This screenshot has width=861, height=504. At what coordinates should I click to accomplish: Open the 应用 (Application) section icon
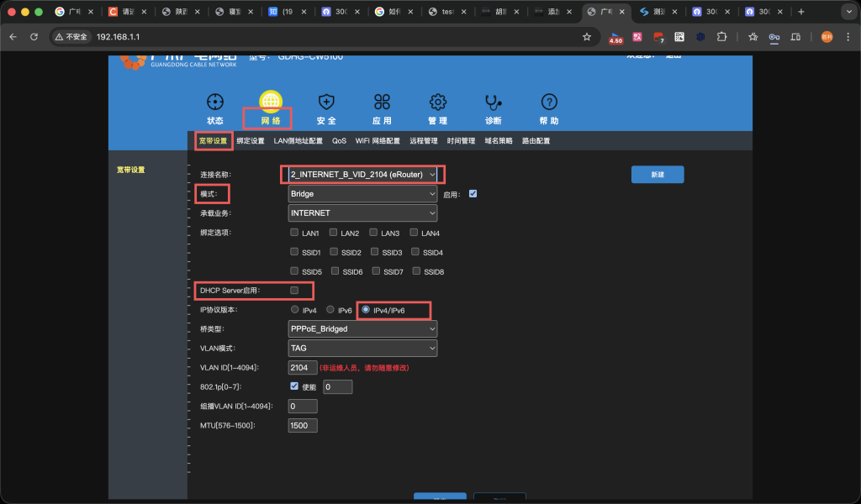click(382, 102)
